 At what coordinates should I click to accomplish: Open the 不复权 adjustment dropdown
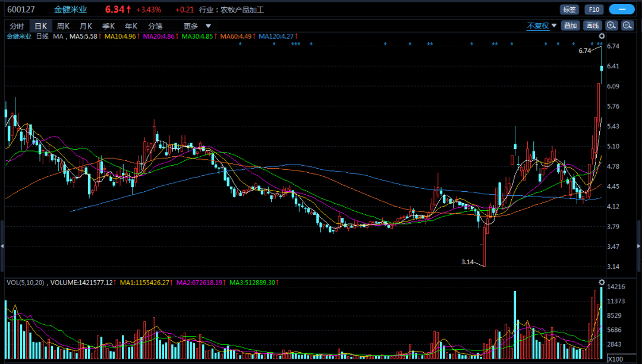click(542, 26)
